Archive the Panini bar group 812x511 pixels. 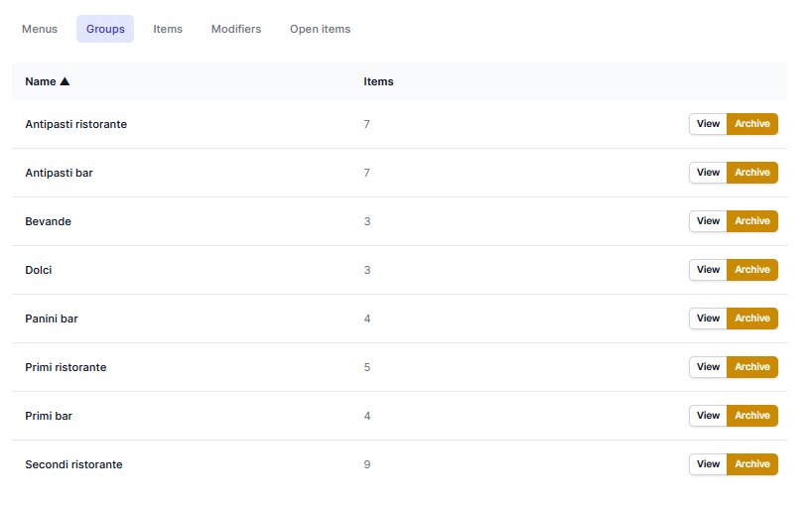pos(752,319)
